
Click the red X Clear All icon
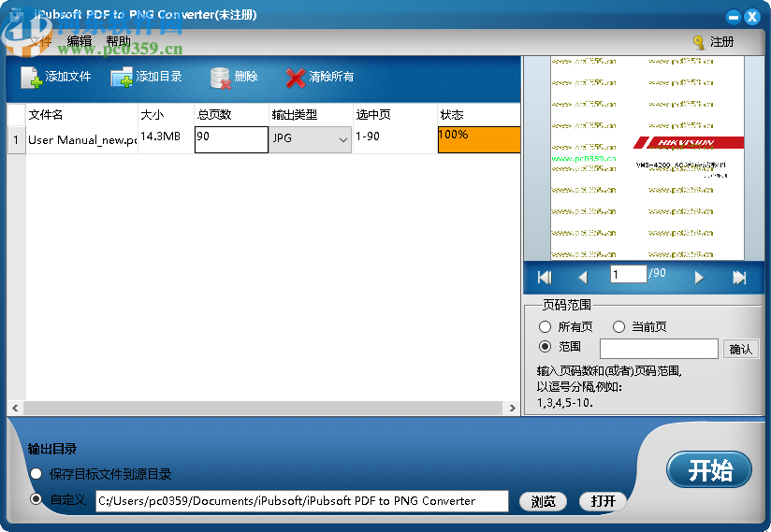click(296, 78)
